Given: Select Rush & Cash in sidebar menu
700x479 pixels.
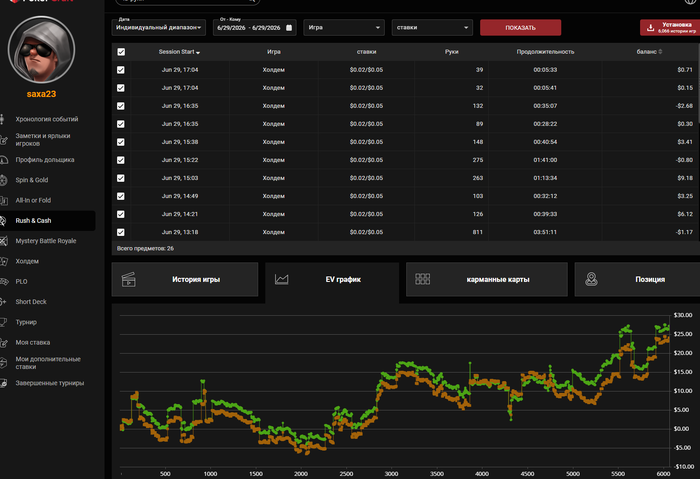Looking at the screenshot, I should (x=48, y=221).
